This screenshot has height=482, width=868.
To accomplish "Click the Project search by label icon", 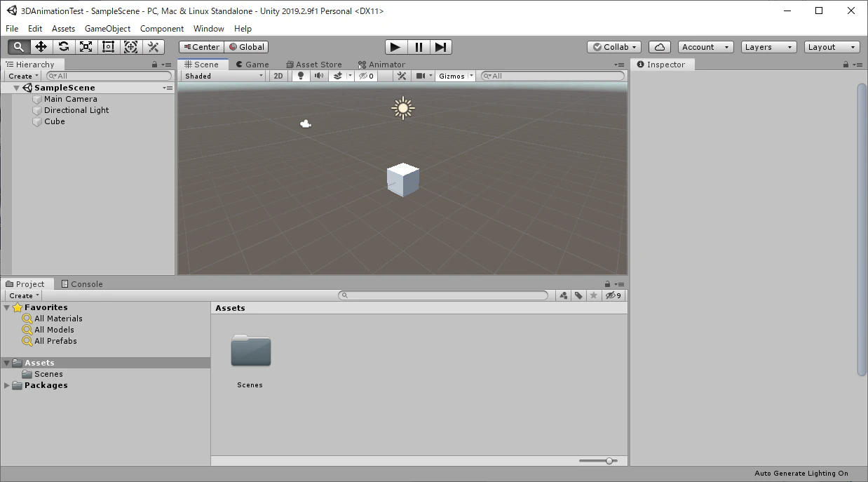I will point(578,295).
